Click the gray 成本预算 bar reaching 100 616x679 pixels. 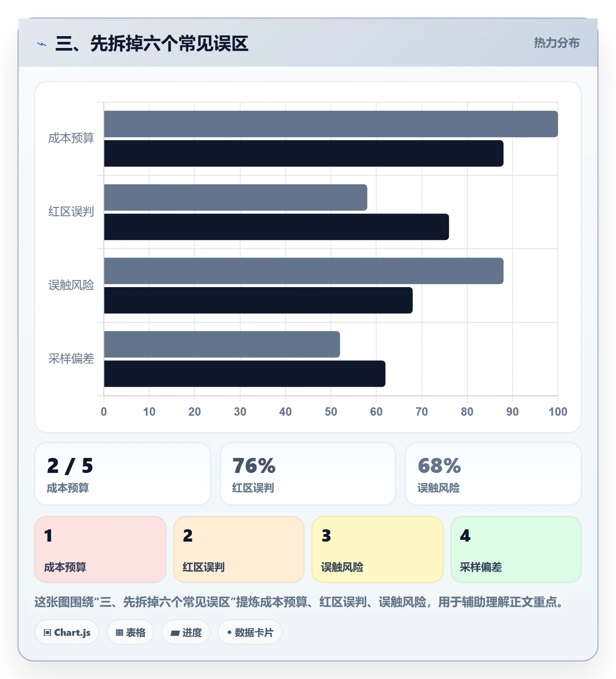[331, 124]
